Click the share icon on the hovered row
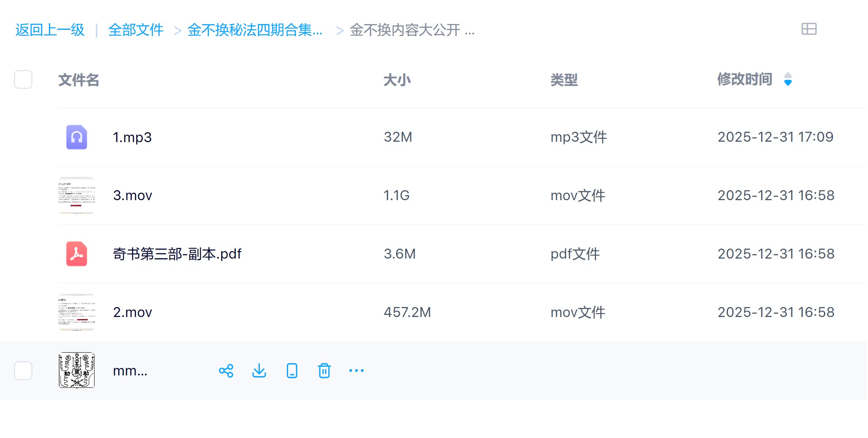The width and height of the screenshot is (868, 438). [x=226, y=370]
